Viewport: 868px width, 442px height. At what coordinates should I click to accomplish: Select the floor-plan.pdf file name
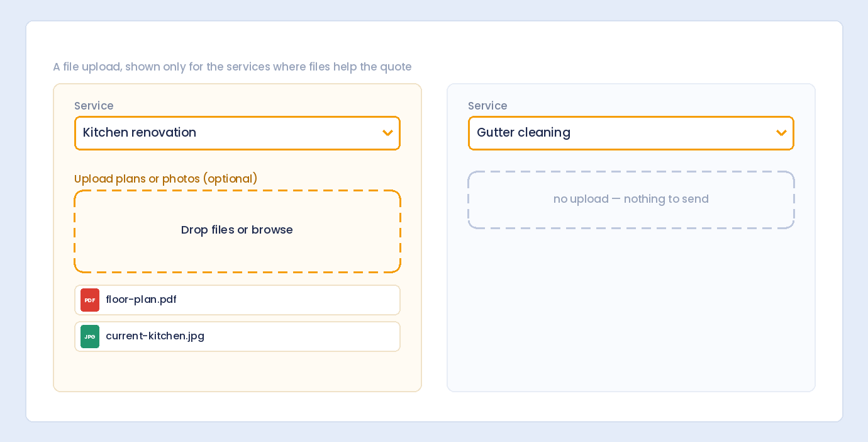pyautogui.click(x=141, y=300)
